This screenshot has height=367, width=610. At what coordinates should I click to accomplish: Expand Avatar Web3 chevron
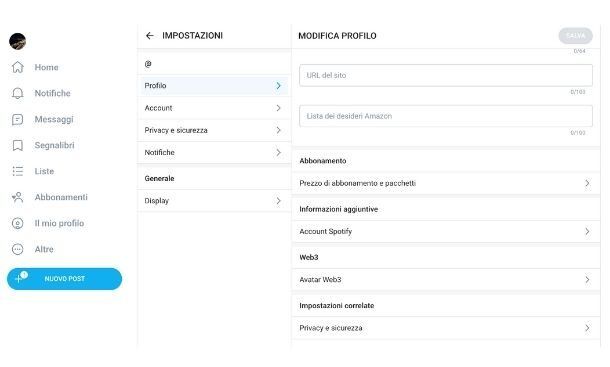587,279
